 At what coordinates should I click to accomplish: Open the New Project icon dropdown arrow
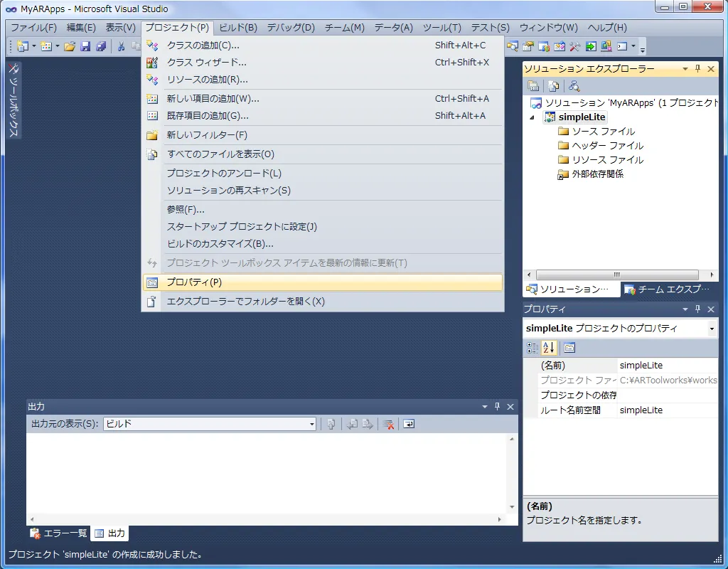coord(34,46)
